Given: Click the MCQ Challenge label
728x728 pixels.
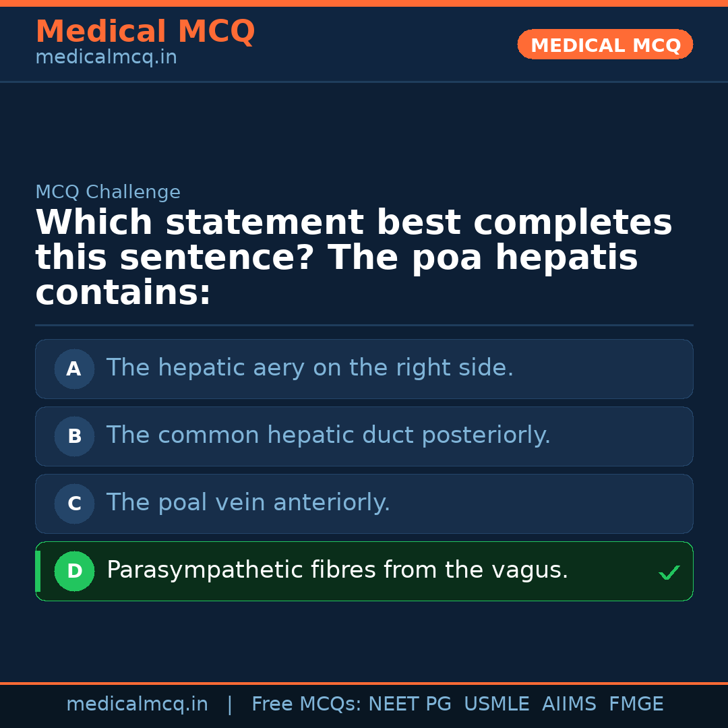Looking at the screenshot, I should 108,192.
